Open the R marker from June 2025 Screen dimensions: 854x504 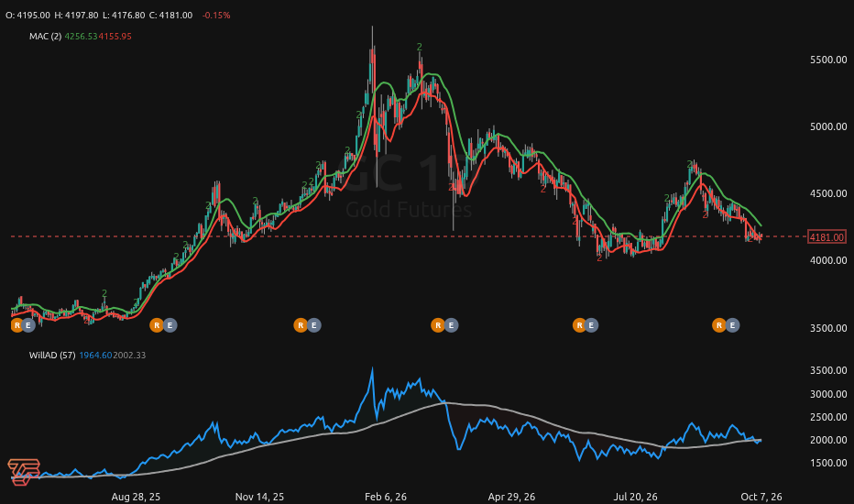[16, 325]
